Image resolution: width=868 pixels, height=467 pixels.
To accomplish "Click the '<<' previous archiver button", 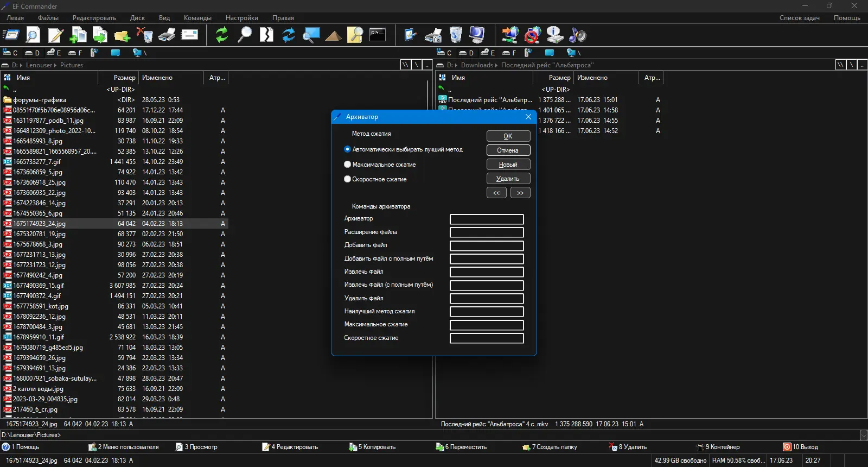I will pyautogui.click(x=496, y=193).
